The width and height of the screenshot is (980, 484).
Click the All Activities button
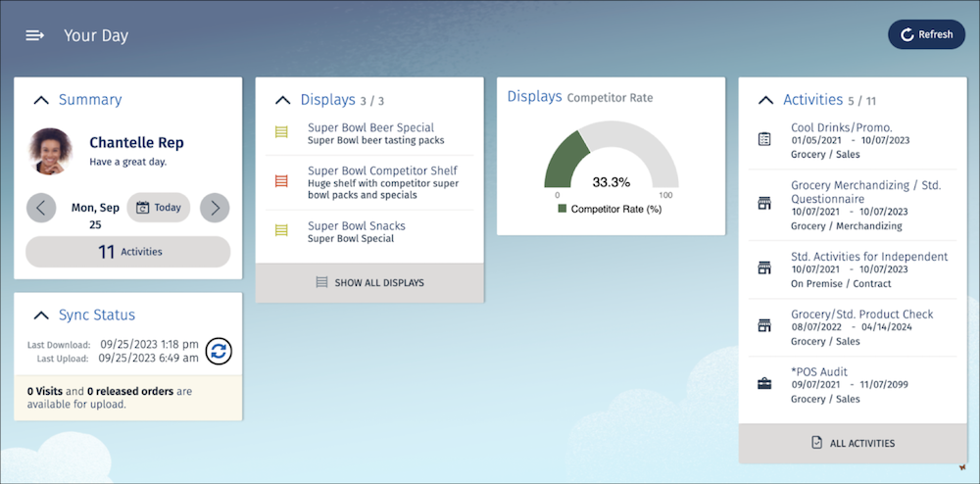coord(853,444)
